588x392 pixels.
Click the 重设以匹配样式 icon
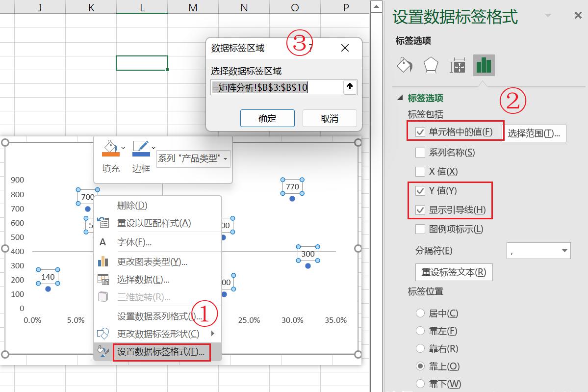(x=103, y=223)
